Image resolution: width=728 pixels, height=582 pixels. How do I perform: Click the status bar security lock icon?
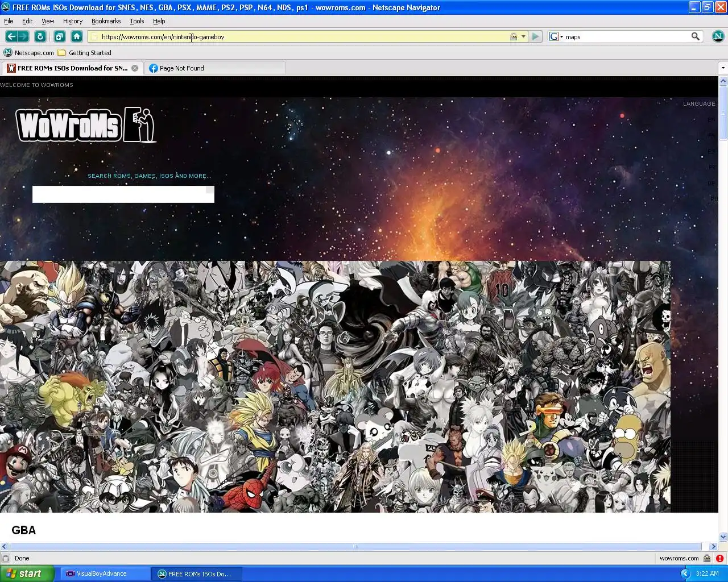click(x=707, y=558)
